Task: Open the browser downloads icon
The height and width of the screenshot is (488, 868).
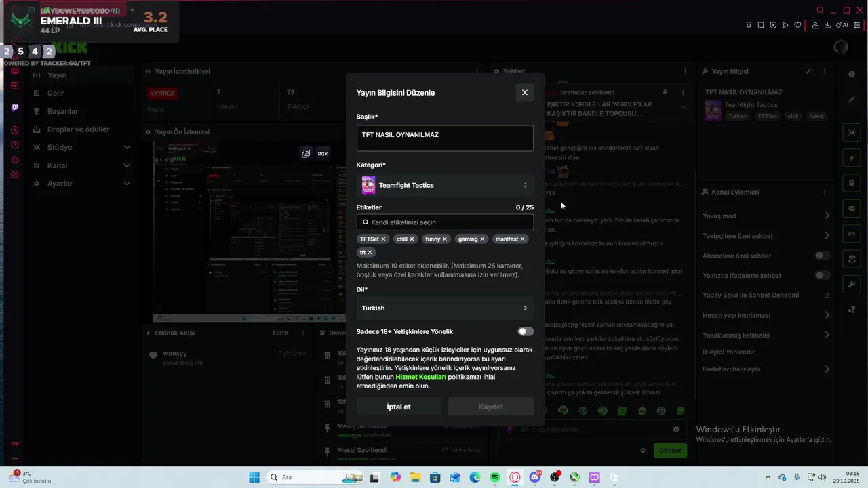Action: pos(827,26)
